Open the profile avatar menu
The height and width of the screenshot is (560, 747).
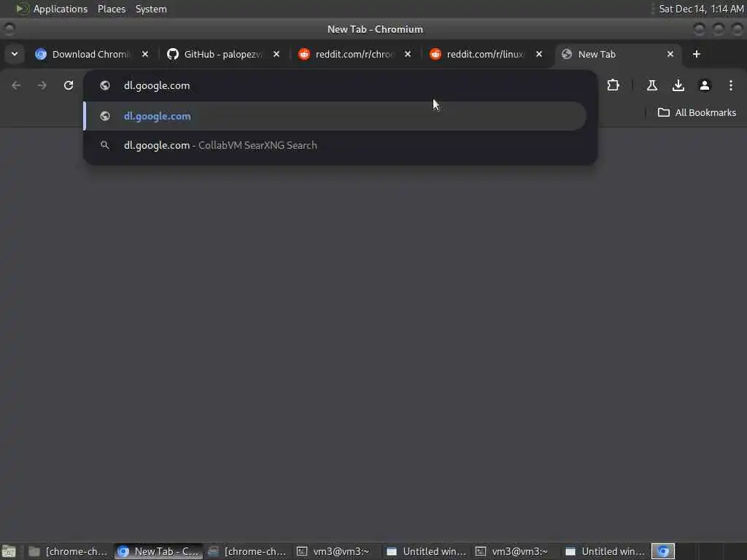point(705,86)
